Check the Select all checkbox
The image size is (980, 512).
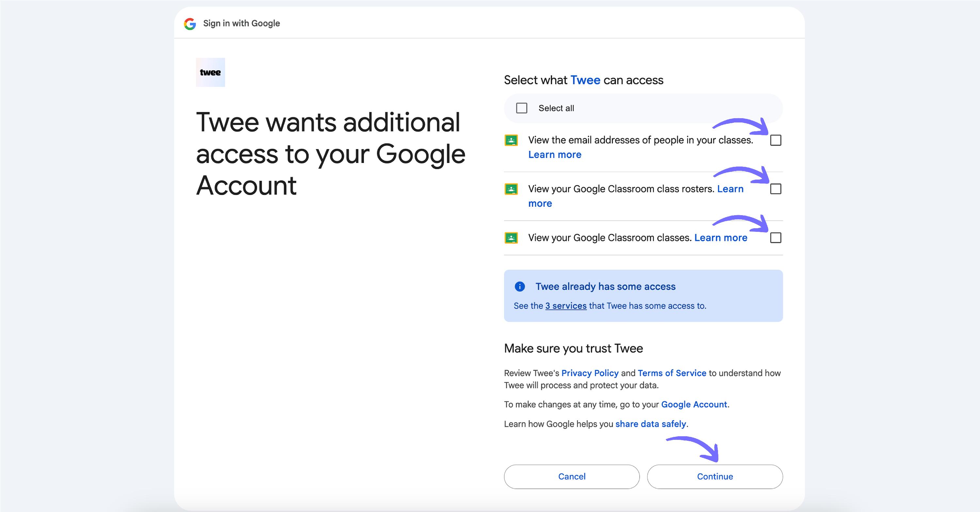tap(522, 108)
